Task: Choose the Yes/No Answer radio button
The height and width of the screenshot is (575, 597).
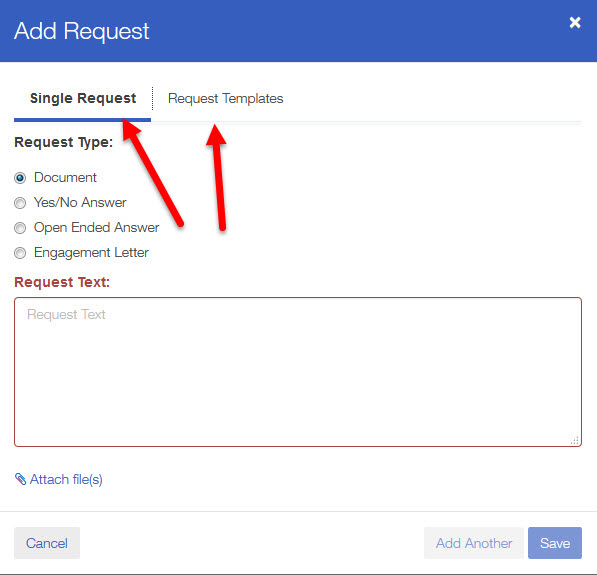Action: click(x=20, y=203)
